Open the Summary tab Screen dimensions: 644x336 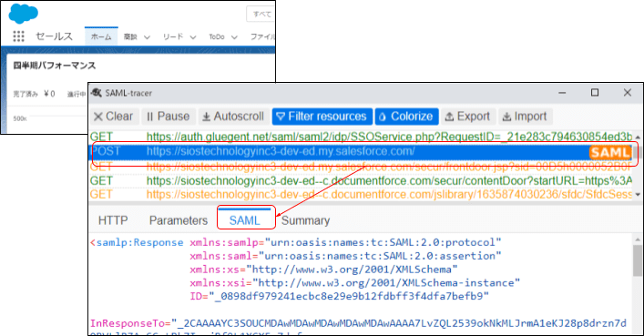coord(305,220)
